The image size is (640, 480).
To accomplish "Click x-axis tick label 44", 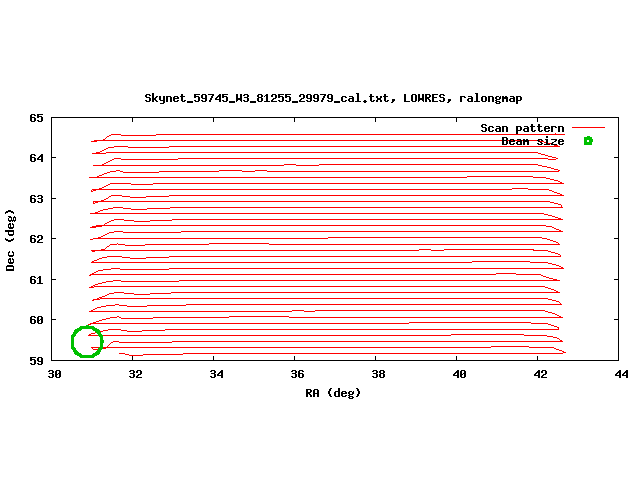I will coord(621,374).
